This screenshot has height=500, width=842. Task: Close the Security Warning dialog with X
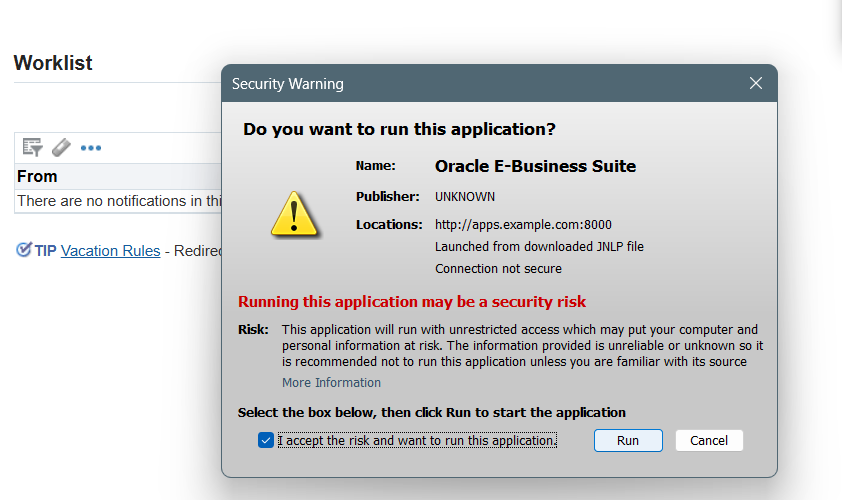pyautogui.click(x=756, y=83)
